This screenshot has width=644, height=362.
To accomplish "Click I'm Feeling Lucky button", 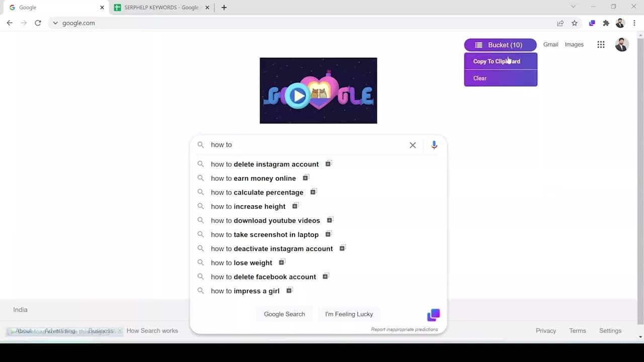I will click(349, 314).
